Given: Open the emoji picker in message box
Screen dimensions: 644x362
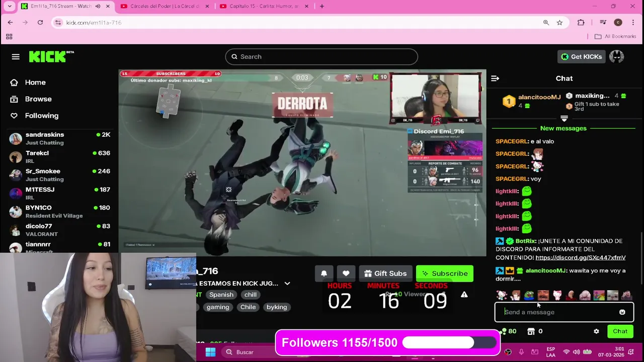Looking at the screenshot, I should (x=622, y=312).
